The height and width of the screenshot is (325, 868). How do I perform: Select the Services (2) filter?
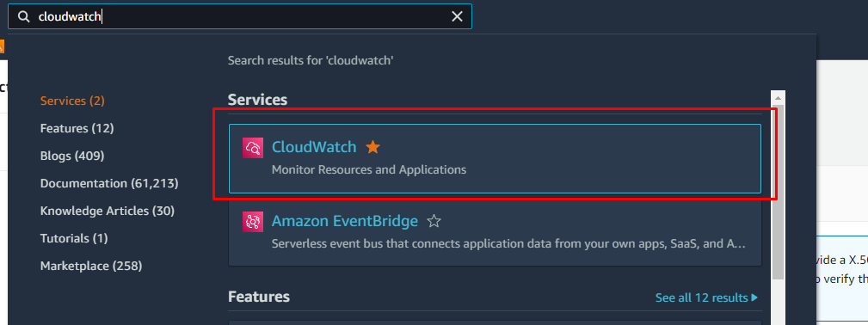(72, 101)
